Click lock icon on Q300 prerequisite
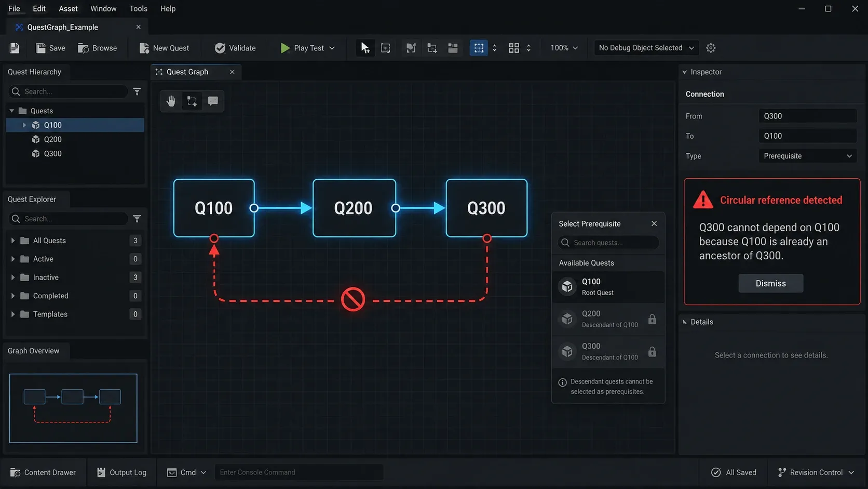This screenshot has width=868, height=489. (x=652, y=352)
